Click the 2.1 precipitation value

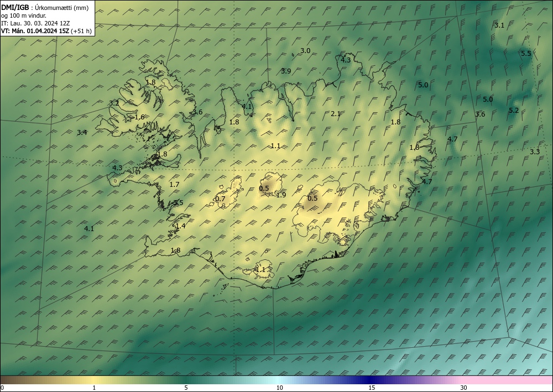[x=336, y=113]
